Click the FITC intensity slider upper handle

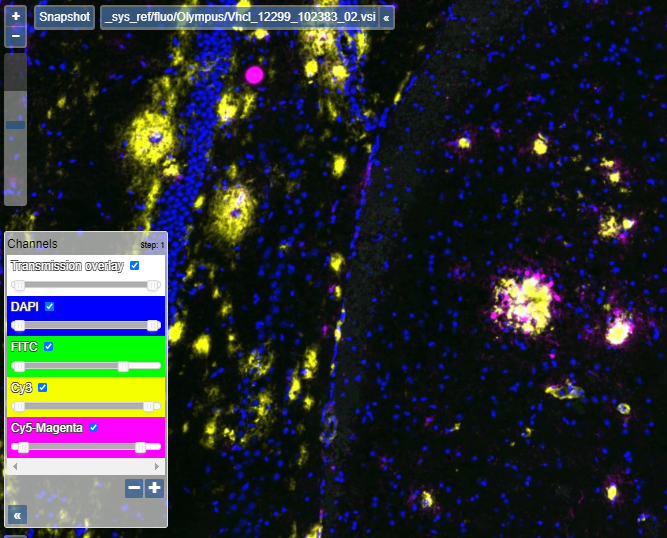pos(123,366)
